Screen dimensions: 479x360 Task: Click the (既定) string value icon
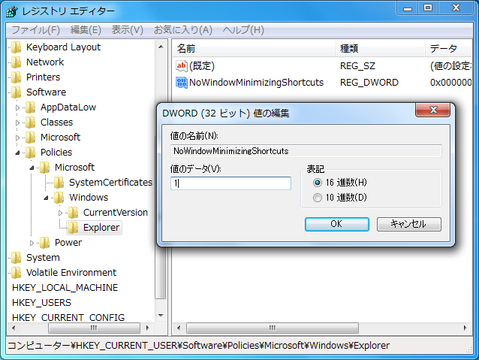point(181,66)
